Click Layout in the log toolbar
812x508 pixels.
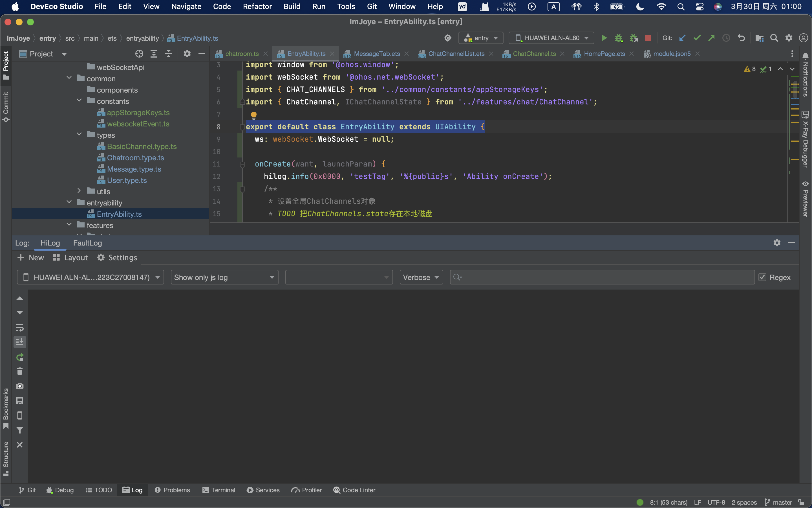pyautogui.click(x=70, y=257)
